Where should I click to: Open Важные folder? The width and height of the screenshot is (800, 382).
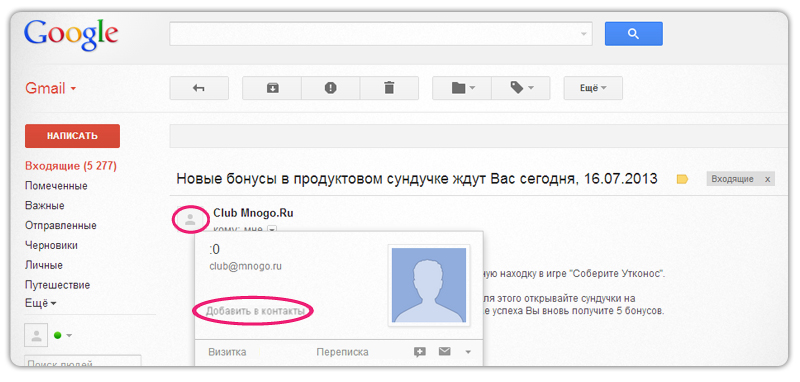44,206
